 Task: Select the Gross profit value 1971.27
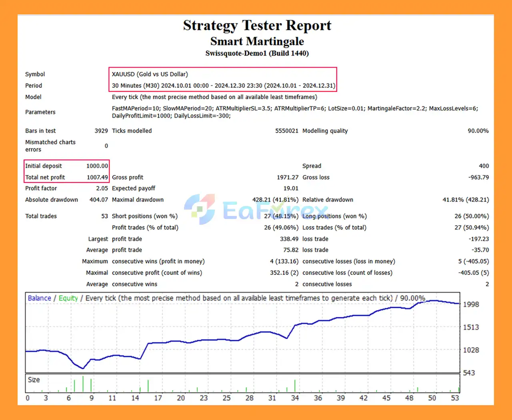287,177
